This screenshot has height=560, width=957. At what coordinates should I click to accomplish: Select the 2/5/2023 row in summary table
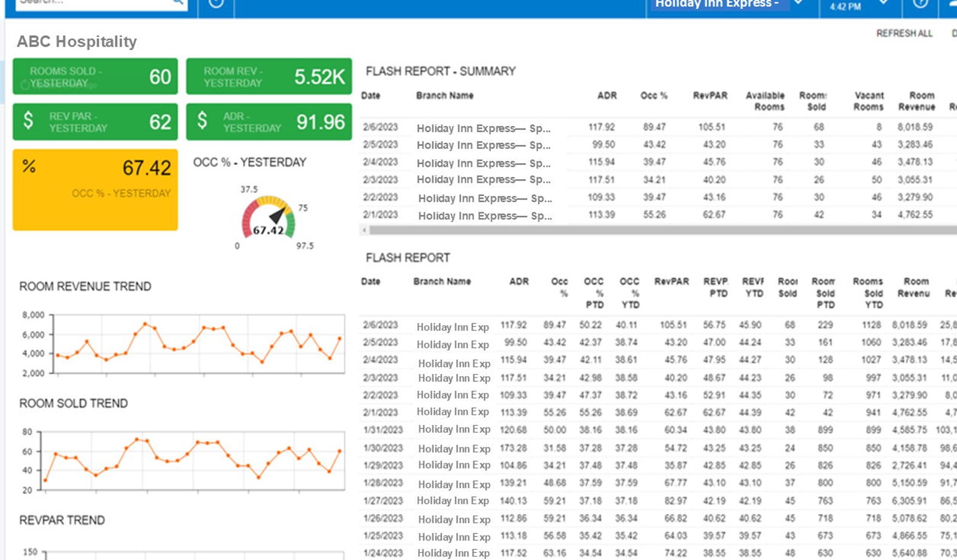658,145
